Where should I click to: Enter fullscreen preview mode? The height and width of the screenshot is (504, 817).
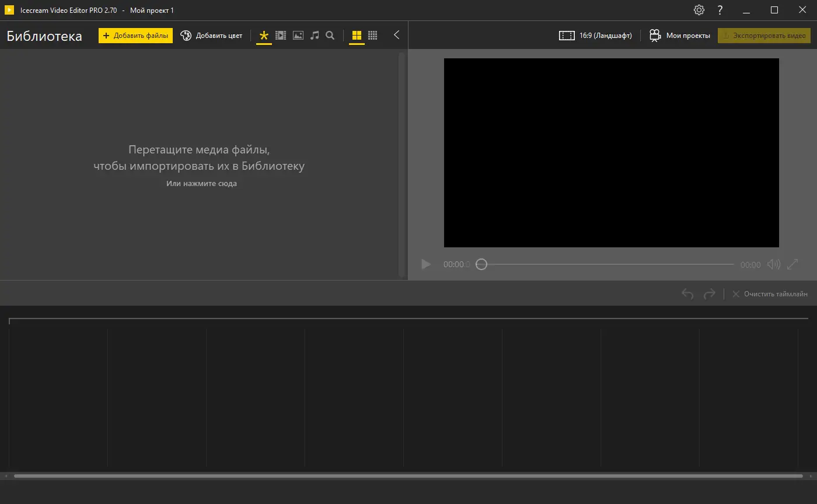(792, 264)
